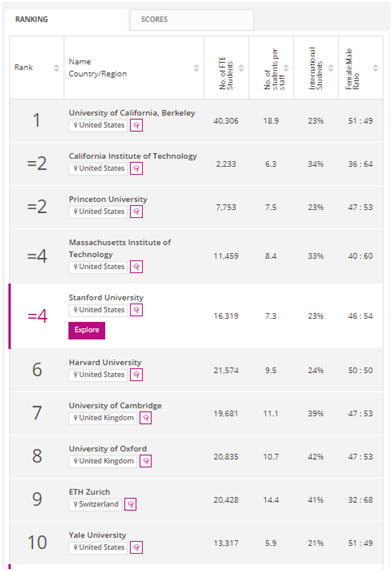
Task: Click the location icon beside Switzerland for ETH Zurich
Action: click(130, 504)
